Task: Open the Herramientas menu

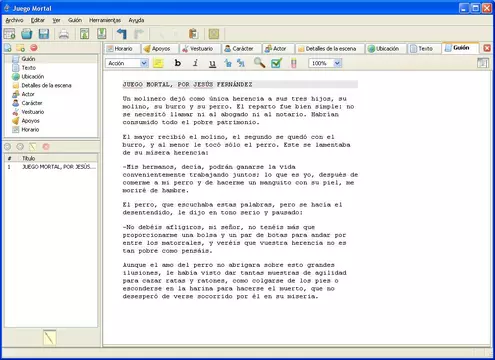Action: pos(105,20)
